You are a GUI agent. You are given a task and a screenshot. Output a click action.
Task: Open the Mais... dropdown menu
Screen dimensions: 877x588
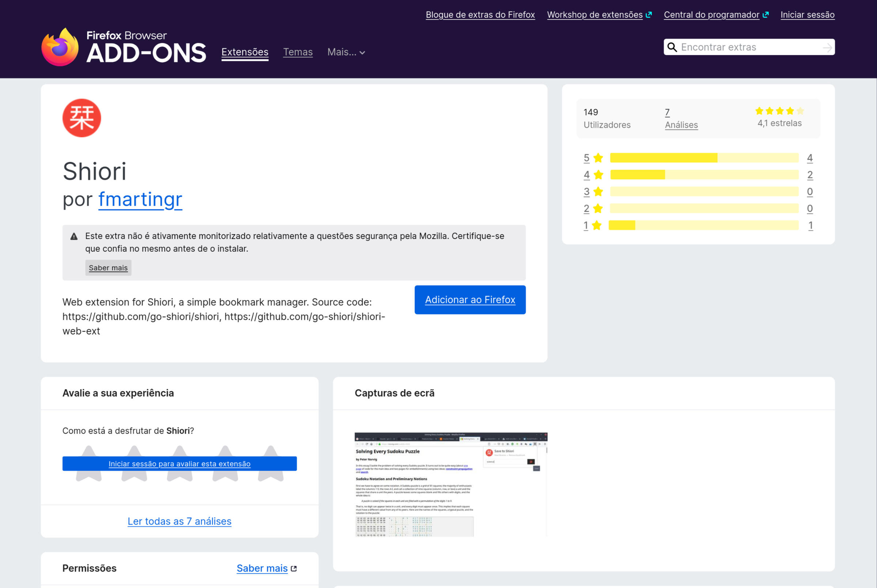(x=346, y=52)
